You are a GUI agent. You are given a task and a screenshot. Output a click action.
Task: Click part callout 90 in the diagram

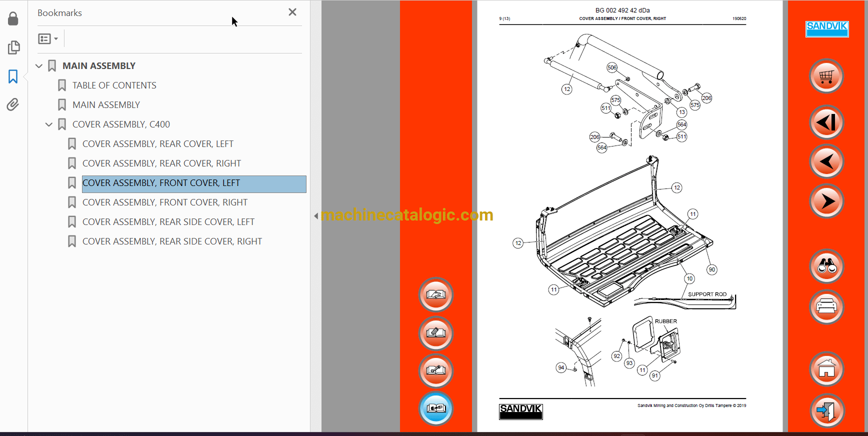click(x=712, y=269)
